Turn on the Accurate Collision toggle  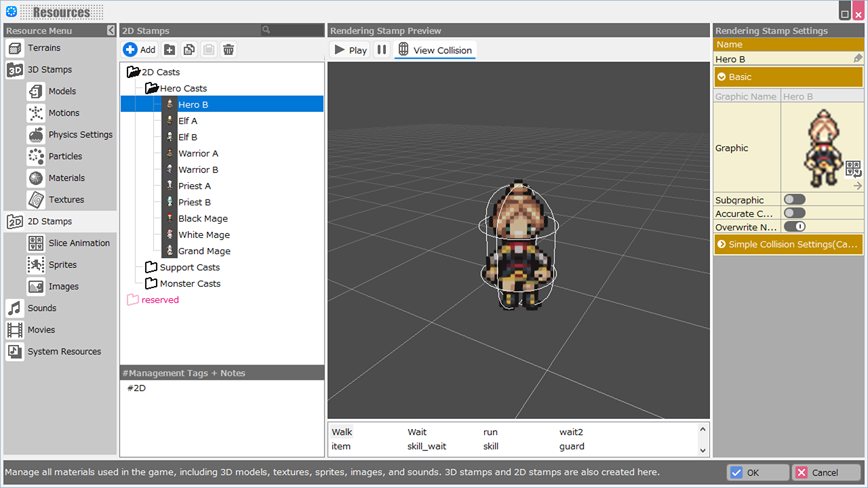click(x=794, y=213)
